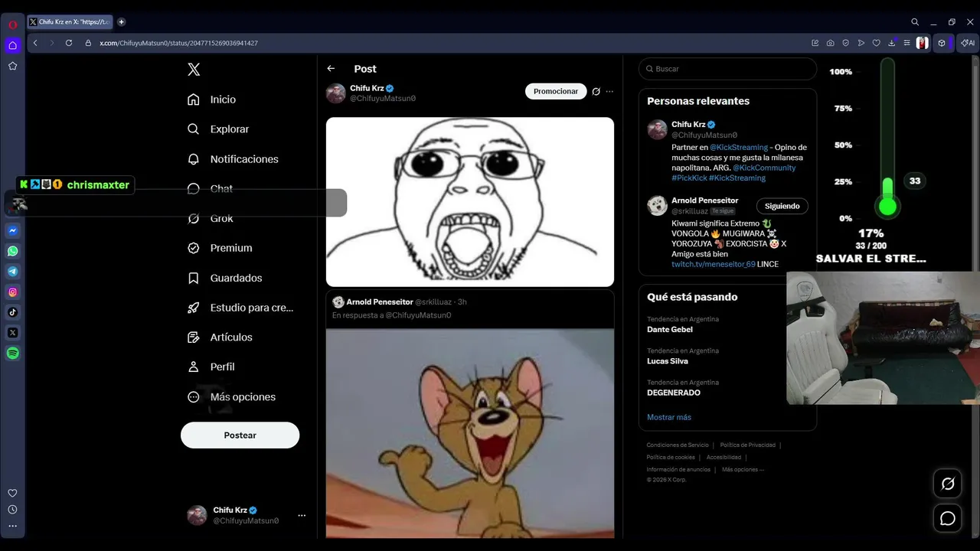Take a snapshot with the camera icon
Viewport: 980px width, 551px height.
point(831,43)
